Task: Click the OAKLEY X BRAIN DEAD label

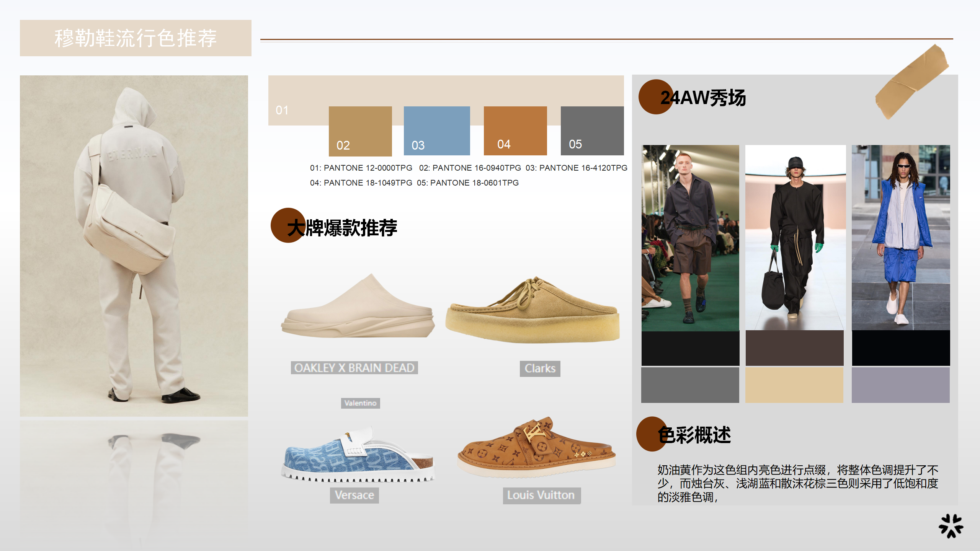Action: click(x=354, y=368)
